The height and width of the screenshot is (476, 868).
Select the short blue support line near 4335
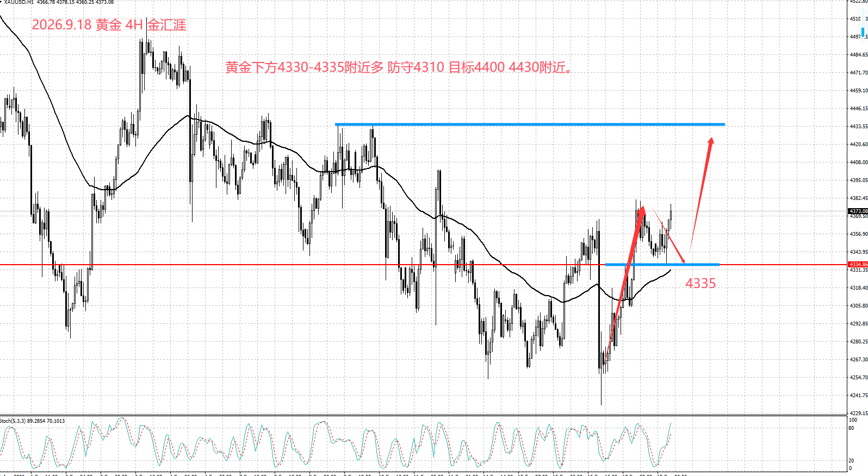coord(662,265)
